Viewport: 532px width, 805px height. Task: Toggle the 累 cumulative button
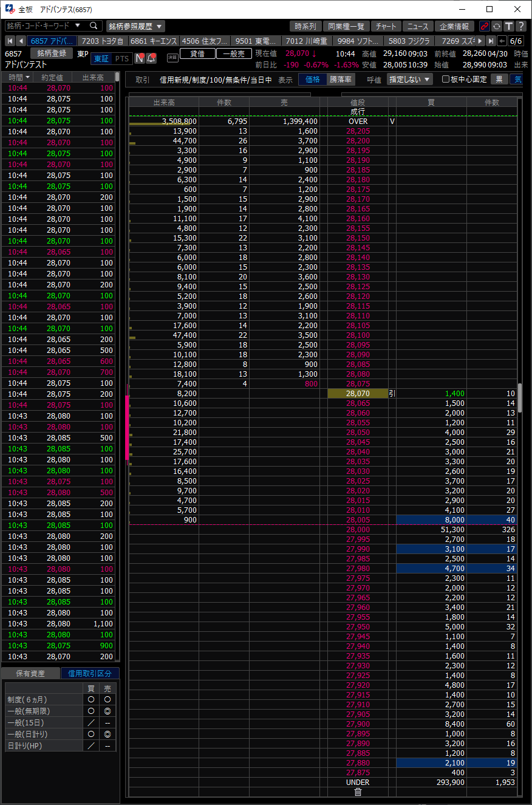(x=499, y=79)
